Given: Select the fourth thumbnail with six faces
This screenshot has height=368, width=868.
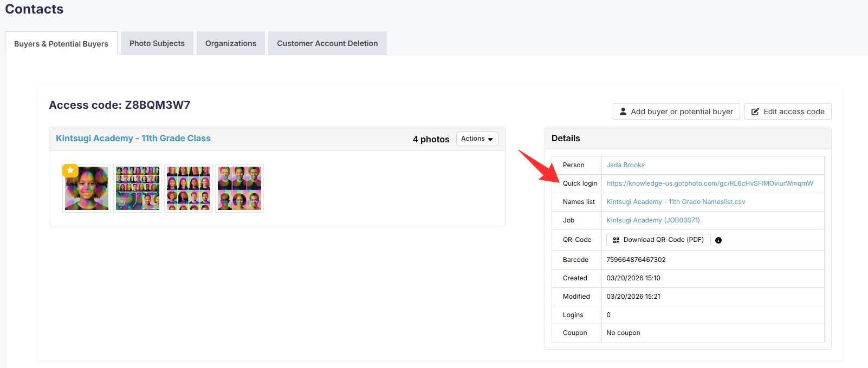Looking at the screenshot, I should (239, 188).
